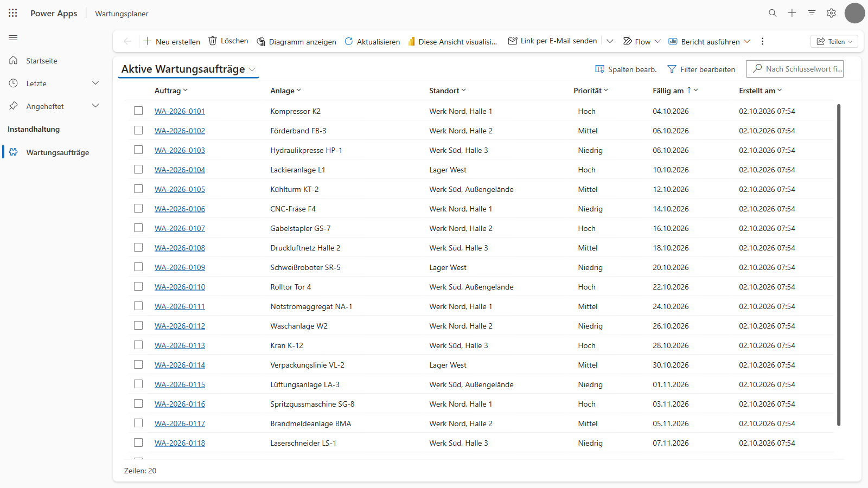Image resolution: width=868 pixels, height=488 pixels.
Task: Open the advanced filter icon in header
Action: click(x=812, y=13)
